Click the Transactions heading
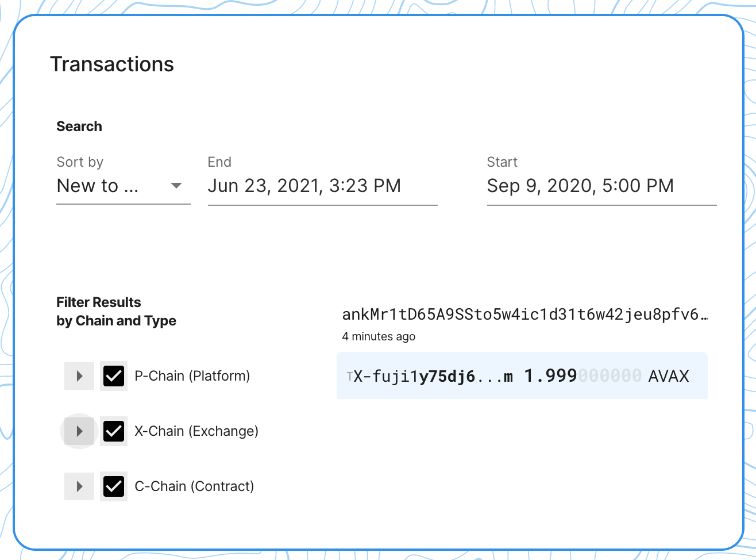The image size is (756, 560). (112, 64)
